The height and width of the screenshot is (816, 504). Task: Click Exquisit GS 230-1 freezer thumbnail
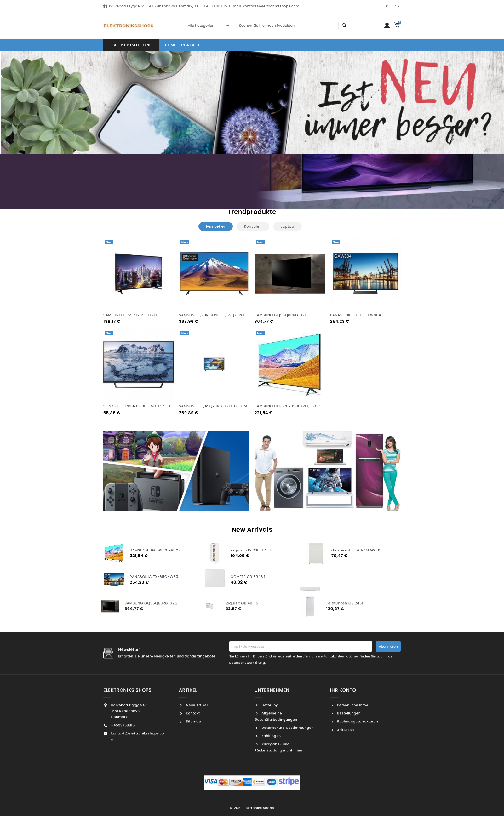215,553
